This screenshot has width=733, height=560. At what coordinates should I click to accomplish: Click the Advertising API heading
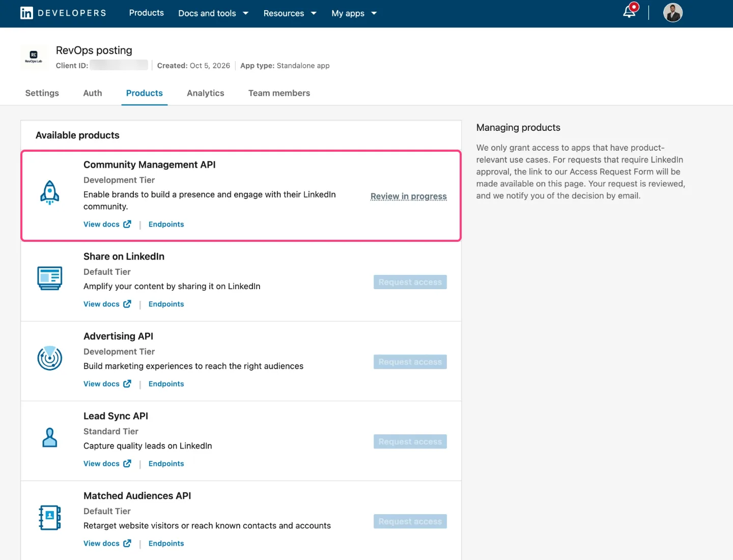pos(119,337)
